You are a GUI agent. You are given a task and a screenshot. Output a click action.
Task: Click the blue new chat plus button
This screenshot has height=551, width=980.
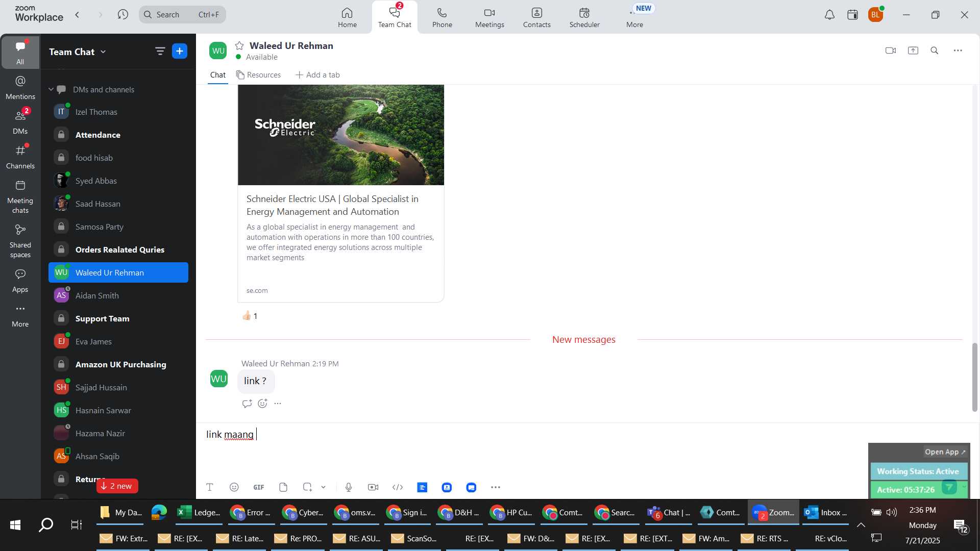click(180, 51)
